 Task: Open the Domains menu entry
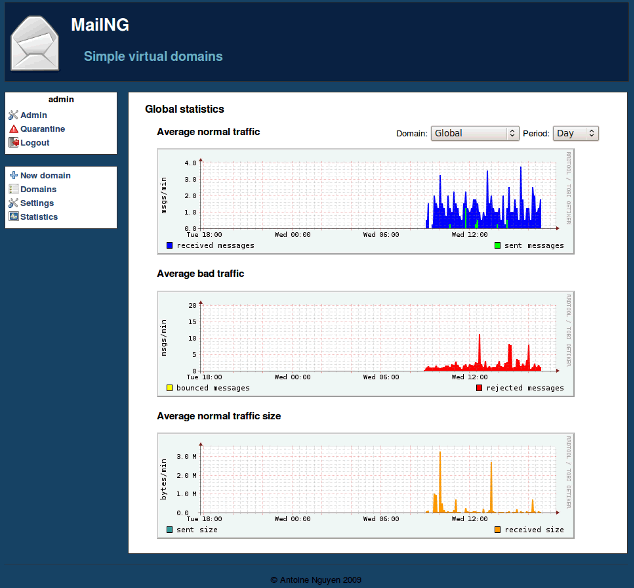38,189
